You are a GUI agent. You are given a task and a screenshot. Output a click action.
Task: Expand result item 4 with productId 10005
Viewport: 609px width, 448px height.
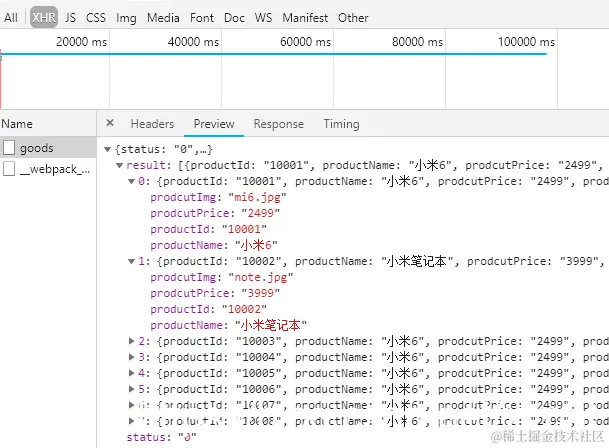[x=132, y=373]
